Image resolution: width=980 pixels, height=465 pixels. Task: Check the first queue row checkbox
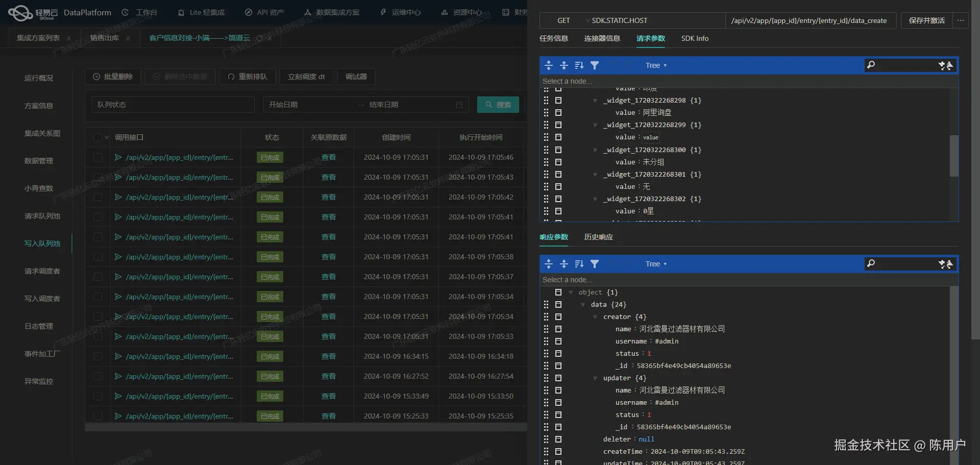tap(98, 157)
